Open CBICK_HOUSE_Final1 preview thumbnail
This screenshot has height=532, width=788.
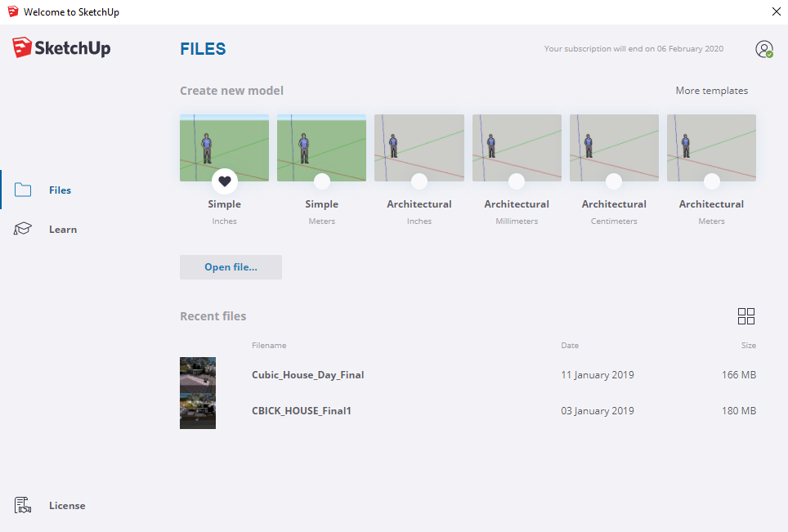pos(198,411)
